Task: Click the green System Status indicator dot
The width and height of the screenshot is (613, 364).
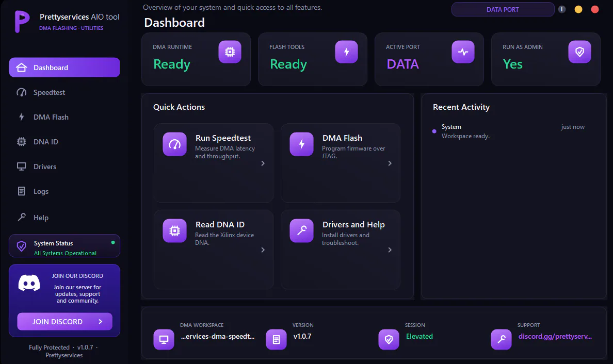Action: pos(113,242)
